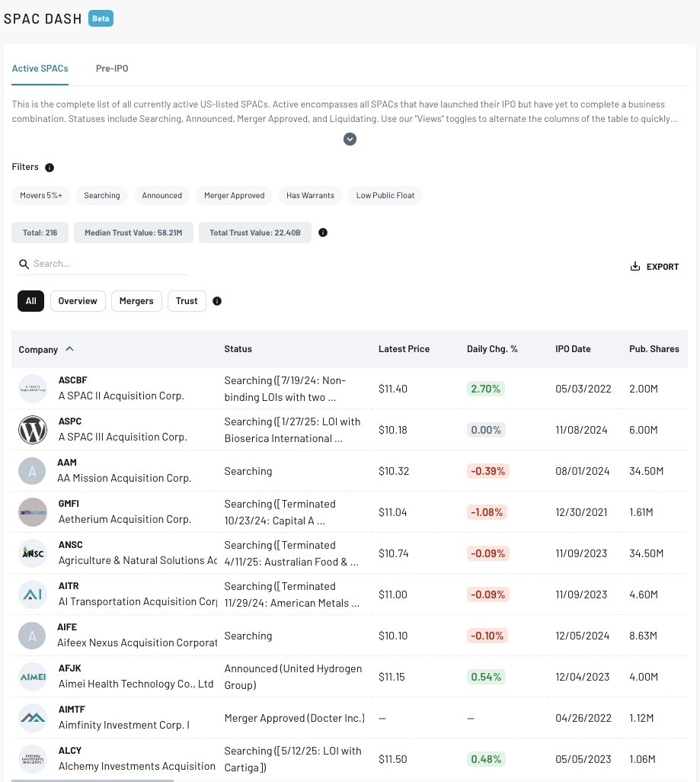
Task: Click Announced (United Hydrogen Group) status
Action: 293,677
